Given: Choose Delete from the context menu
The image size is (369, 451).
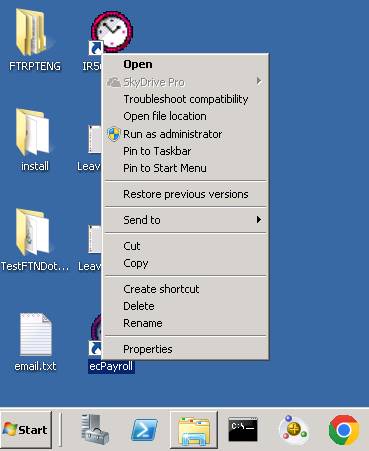Looking at the screenshot, I should coord(185,306).
